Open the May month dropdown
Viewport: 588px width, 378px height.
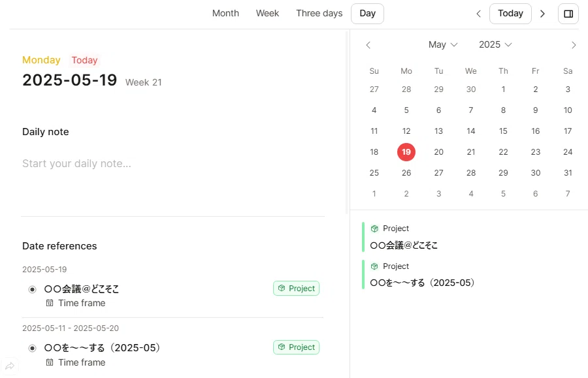443,44
